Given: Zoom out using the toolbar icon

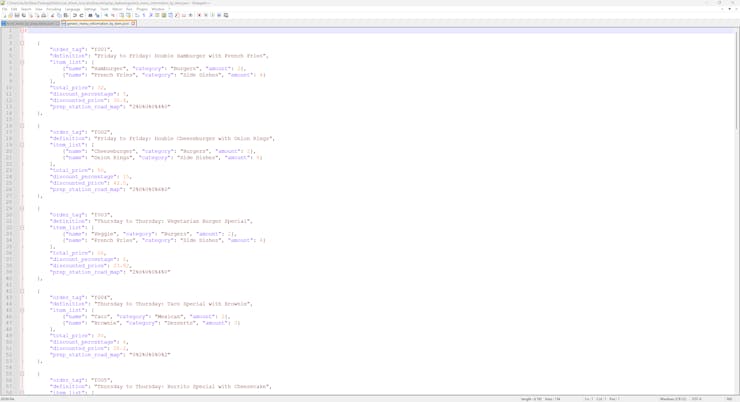Looking at the screenshot, I should pyautogui.click(x=113, y=15).
